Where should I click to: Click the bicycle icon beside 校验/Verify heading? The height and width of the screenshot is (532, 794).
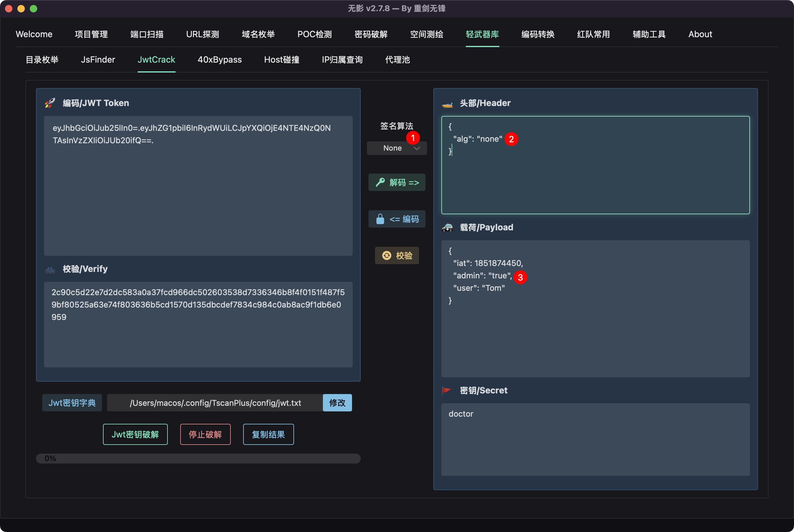click(50, 270)
